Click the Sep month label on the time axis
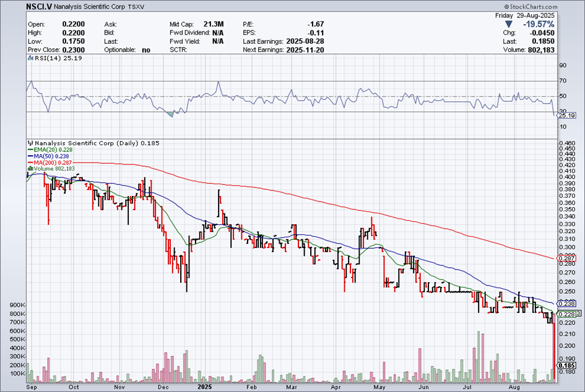Screen dimensions: 585x392 32,387
